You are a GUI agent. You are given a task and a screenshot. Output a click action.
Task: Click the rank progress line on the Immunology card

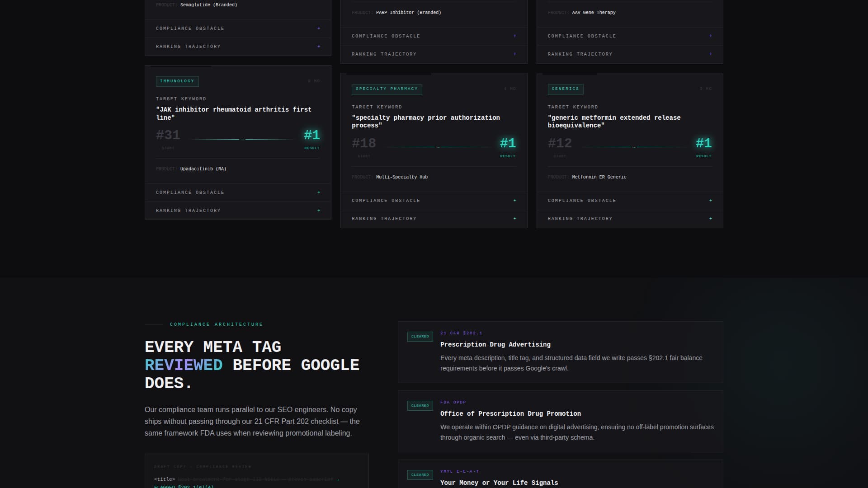coord(242,140)
